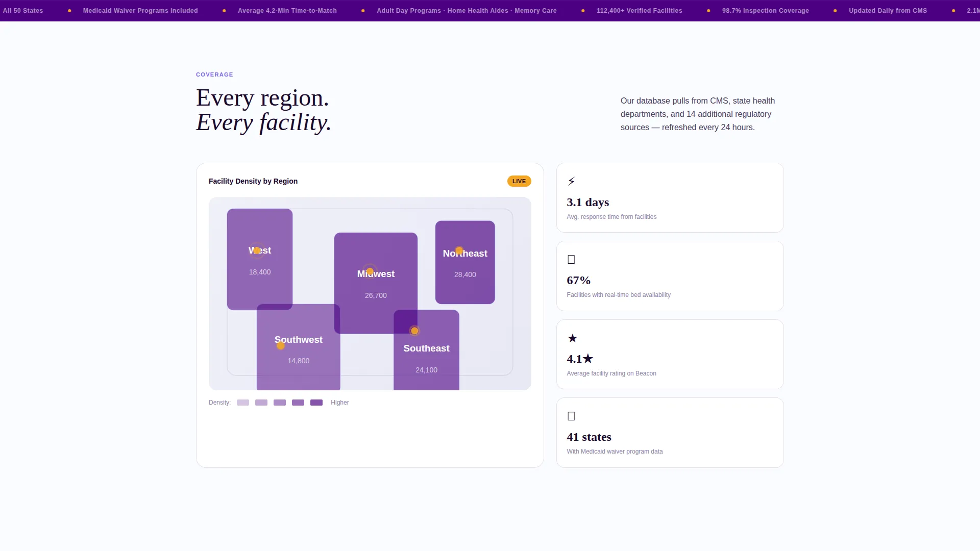Click 'Facility Density by Region' title
This screenshot has width=980, height=551.
pos(253,181)
